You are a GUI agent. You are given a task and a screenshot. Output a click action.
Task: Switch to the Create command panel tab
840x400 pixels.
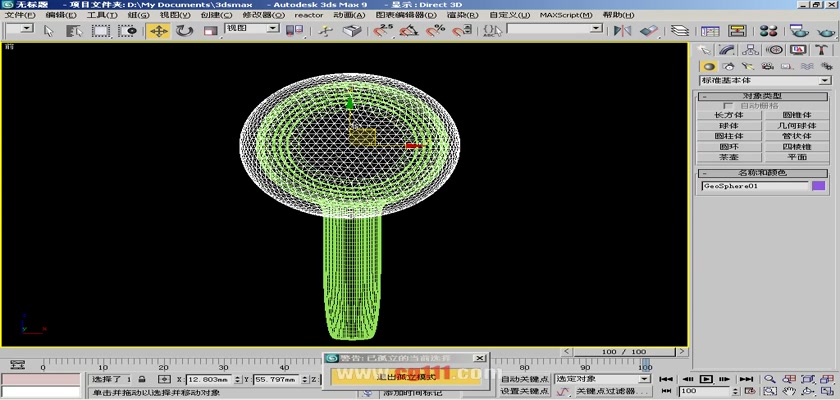[704, 50]
